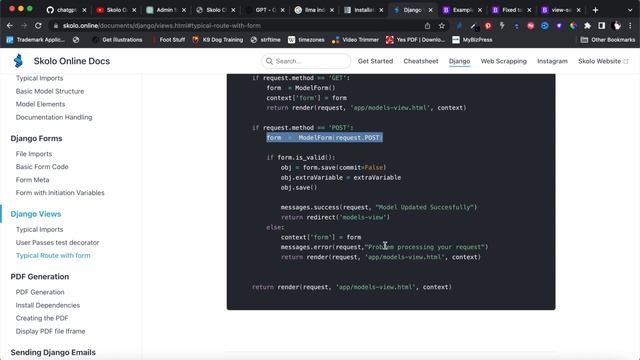Switch to the chatgpt GitHub tab
This screenshot has width=640, height=360.
pyautogui.click(x=65, y=10)
